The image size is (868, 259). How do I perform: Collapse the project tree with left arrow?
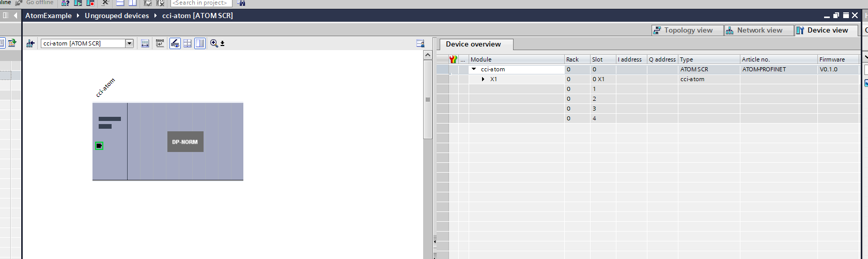pyautogui.click(x=16, y=16)
